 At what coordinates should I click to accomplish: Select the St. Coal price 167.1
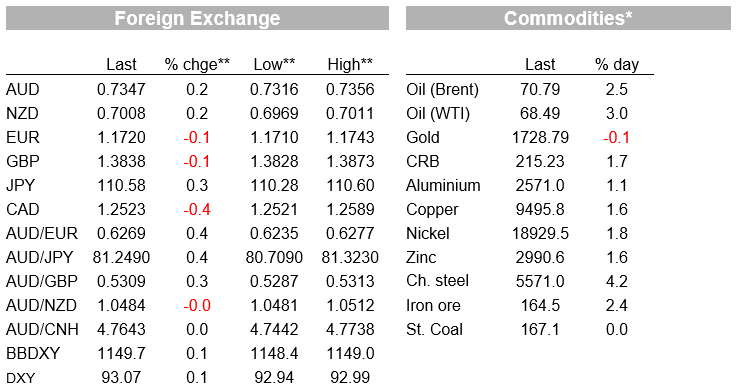[540, 329]
